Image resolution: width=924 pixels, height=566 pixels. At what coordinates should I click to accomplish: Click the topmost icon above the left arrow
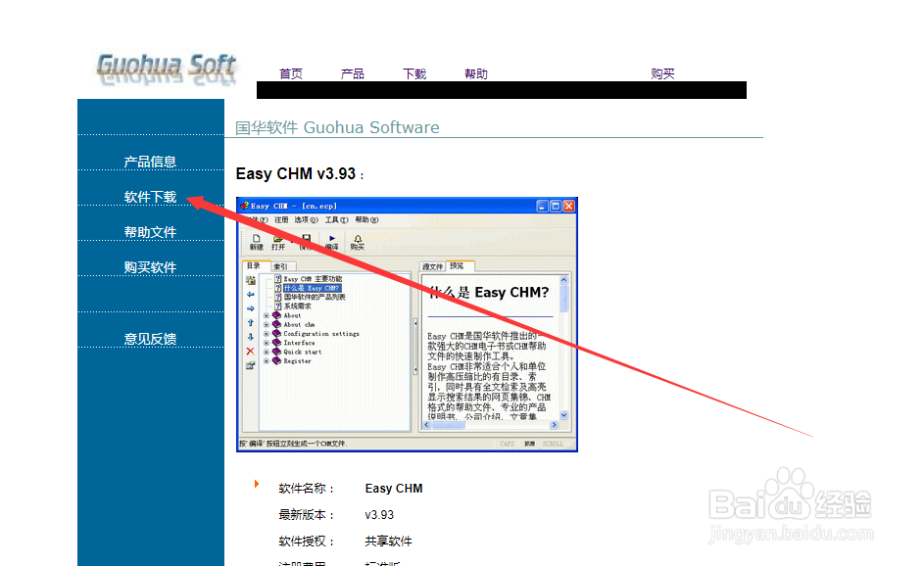tap(251, 280)
